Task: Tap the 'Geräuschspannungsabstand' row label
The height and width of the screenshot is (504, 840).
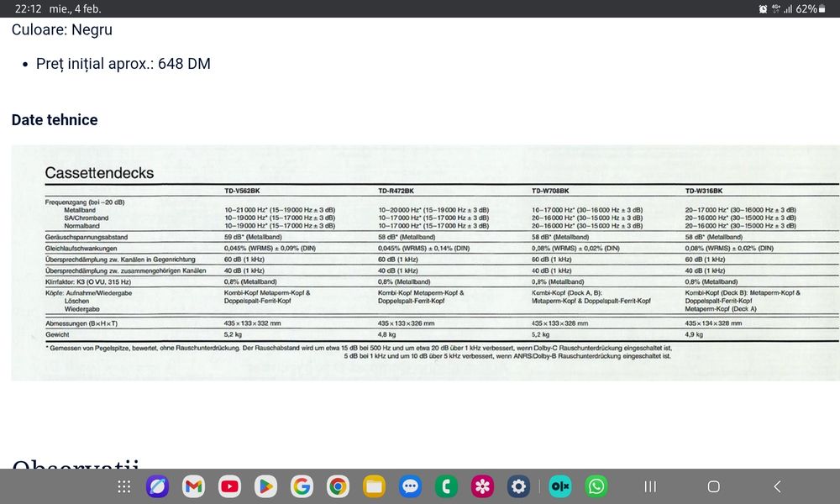Action: [87, 237]
